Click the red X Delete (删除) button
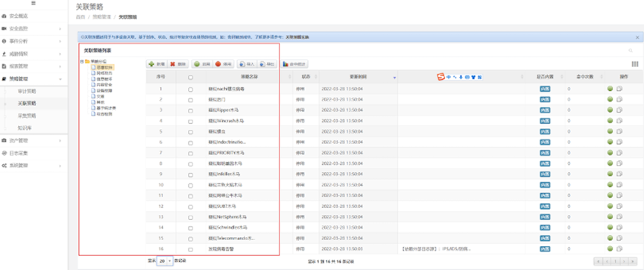Image resolution: width=644 pixels, height=270 pixels. (x=178, y=64)
